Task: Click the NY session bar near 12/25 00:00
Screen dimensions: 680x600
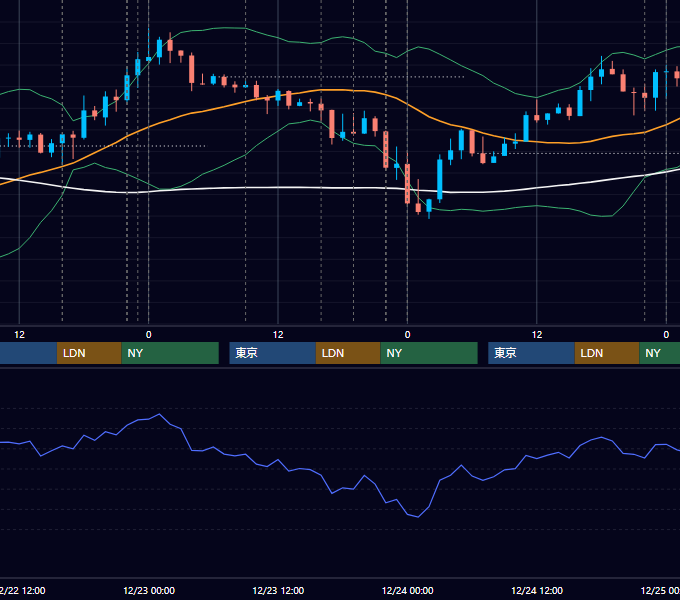Action: (x=660, y=353)
